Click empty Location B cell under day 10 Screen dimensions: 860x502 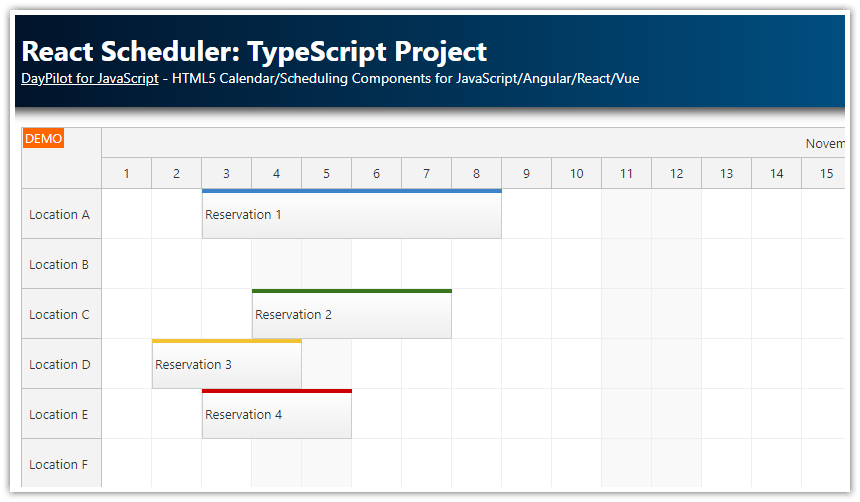[576, 264]
